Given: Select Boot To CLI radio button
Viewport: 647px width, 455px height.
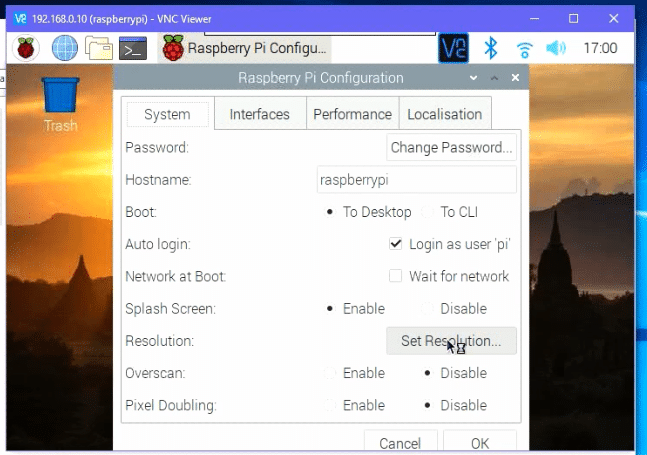Looking at the screenshot, I should tap(427, 212).
